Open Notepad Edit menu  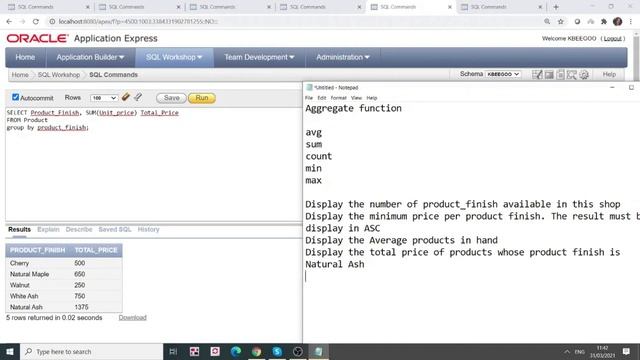322,98
